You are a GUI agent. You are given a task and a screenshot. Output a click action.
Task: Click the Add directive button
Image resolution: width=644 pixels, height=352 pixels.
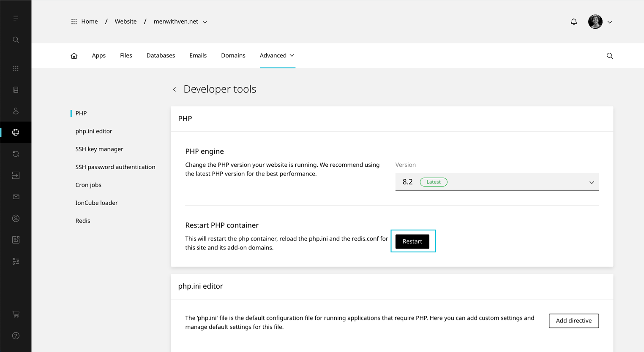573,321
